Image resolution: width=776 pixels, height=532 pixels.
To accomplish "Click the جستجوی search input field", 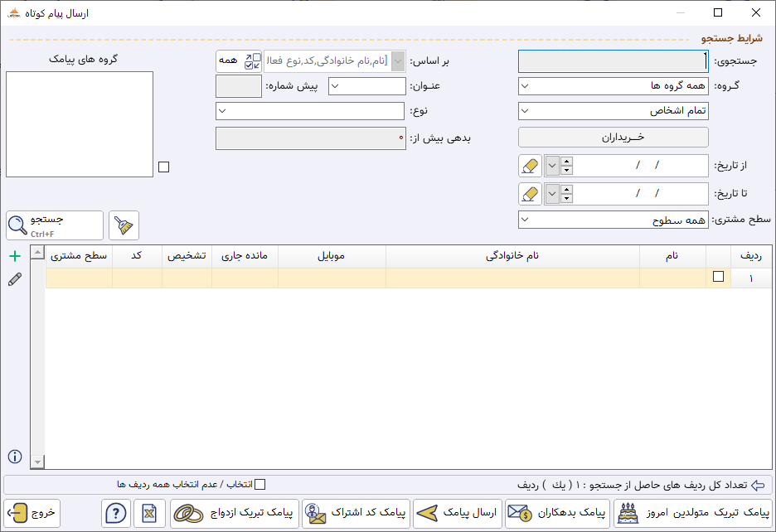I will click(x=613, y=61).
